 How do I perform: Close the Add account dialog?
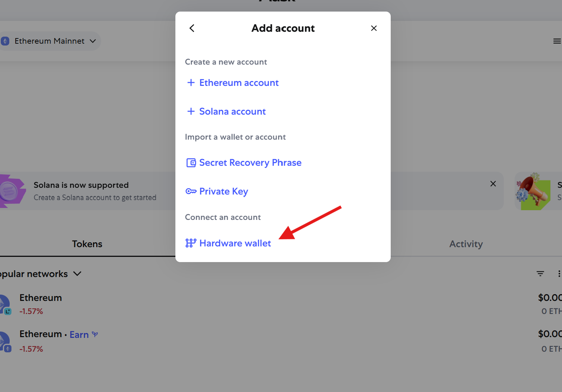point(374,28)
